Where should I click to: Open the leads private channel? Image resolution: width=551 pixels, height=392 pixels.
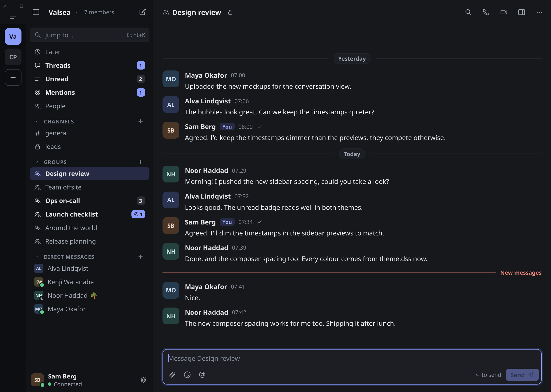tap(90, 146)
